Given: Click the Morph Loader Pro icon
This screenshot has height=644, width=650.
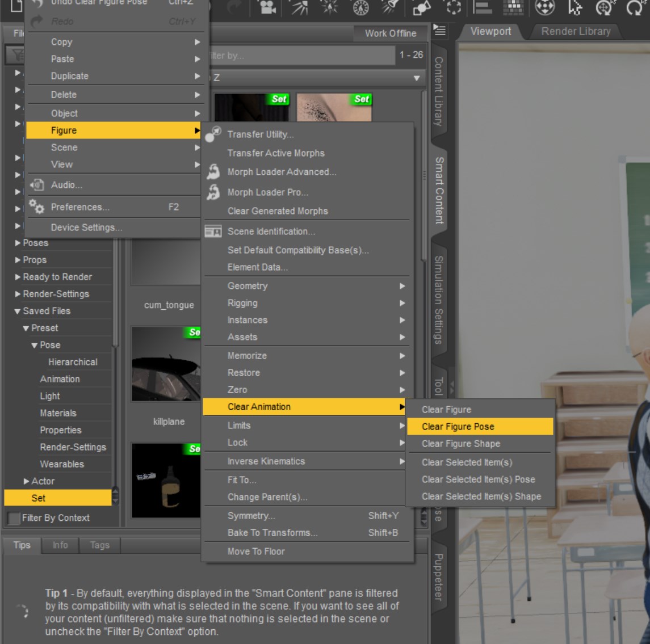Looking at the screenshot, I should (213, 192).
